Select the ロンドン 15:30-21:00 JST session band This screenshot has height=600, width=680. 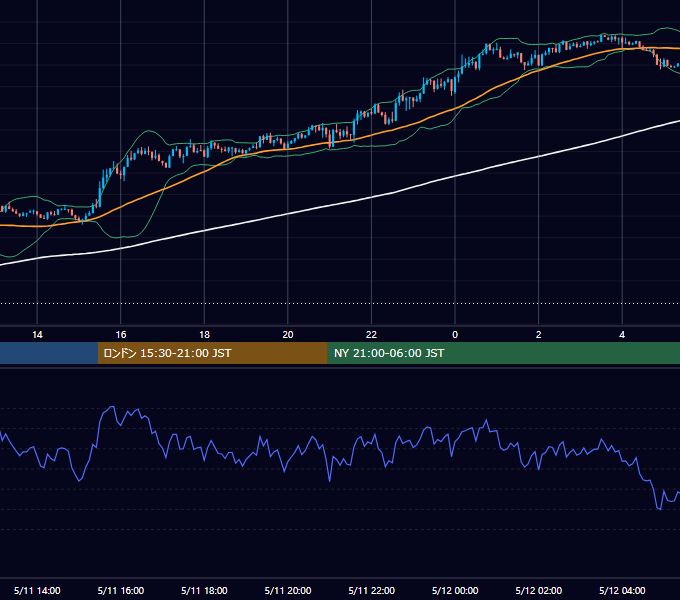[212, 353]
